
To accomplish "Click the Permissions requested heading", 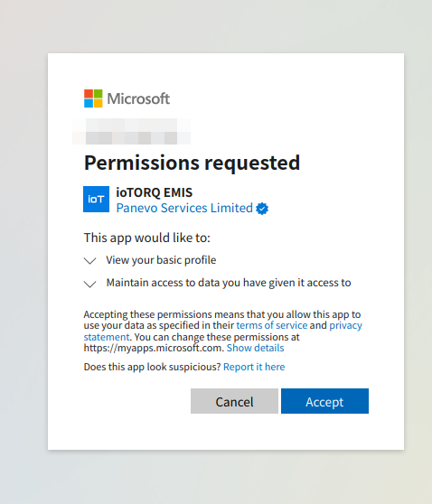I will 192,163.
